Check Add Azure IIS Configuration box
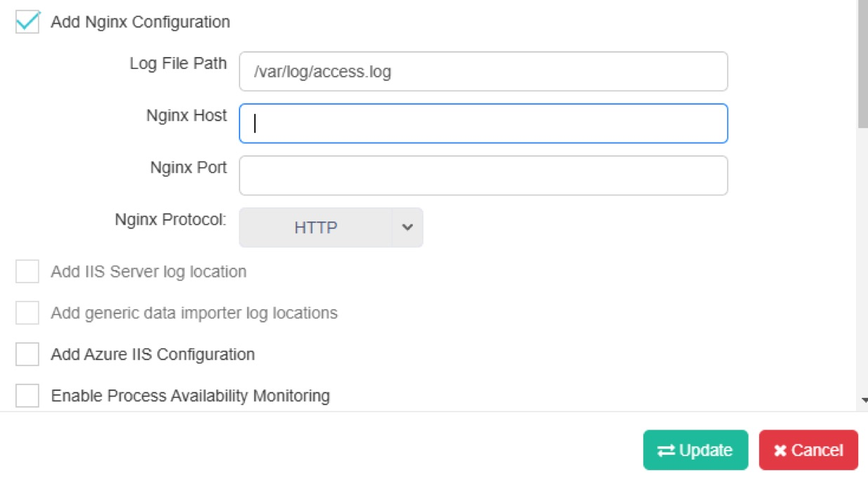868x485 pixels. click(27, 354)
